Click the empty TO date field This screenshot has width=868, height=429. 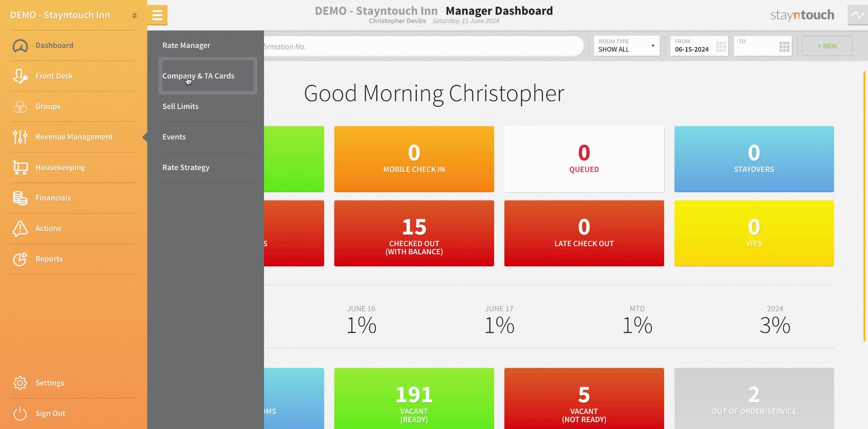763,46
